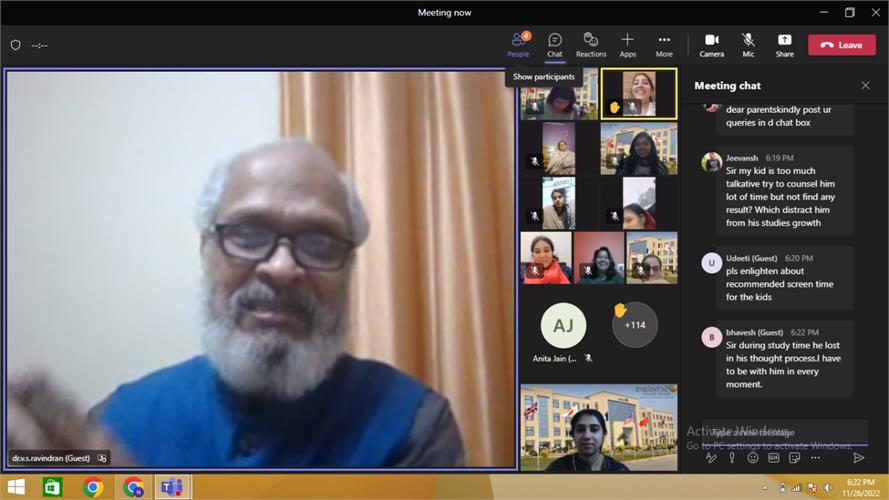
Task: Mark message as important with exclamation icon
Action: (732, 458)
